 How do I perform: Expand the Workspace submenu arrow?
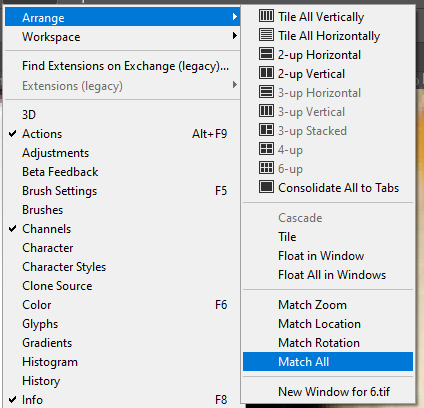235,36
